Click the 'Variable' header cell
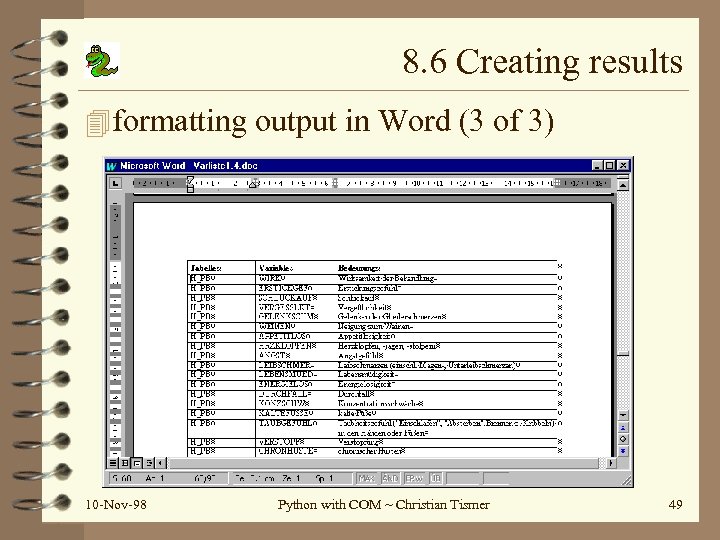720x540 pixels. (x=296, y=268)
